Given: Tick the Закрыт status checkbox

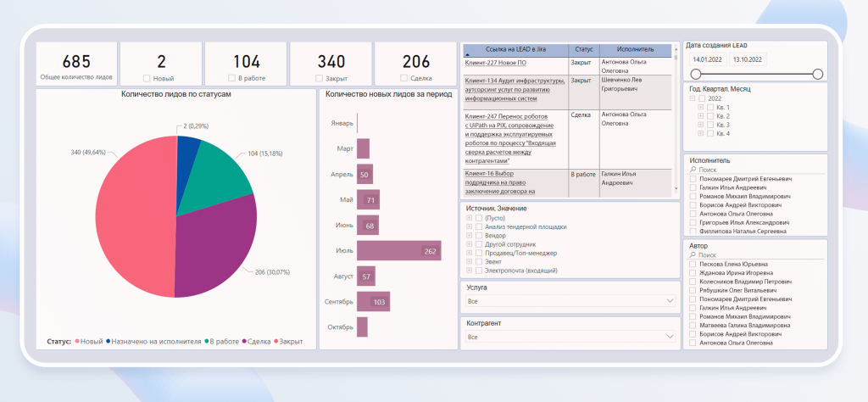Looking at the screenshot, I should click(319, 79).
